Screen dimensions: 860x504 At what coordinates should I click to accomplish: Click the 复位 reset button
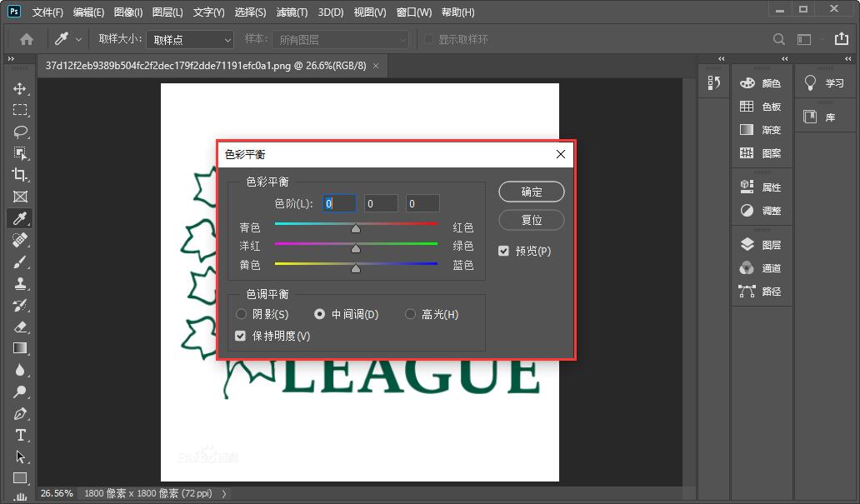(x=532, y=220)
